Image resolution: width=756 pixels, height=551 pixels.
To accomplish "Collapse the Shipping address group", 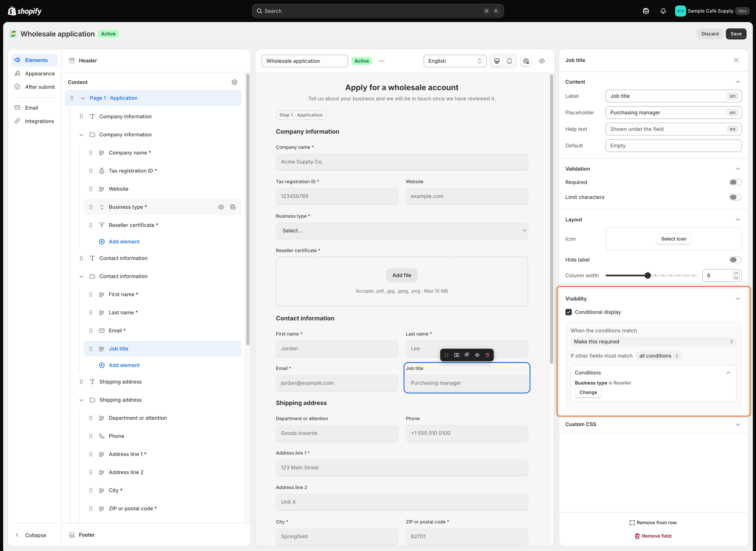I will click(81, 400).
